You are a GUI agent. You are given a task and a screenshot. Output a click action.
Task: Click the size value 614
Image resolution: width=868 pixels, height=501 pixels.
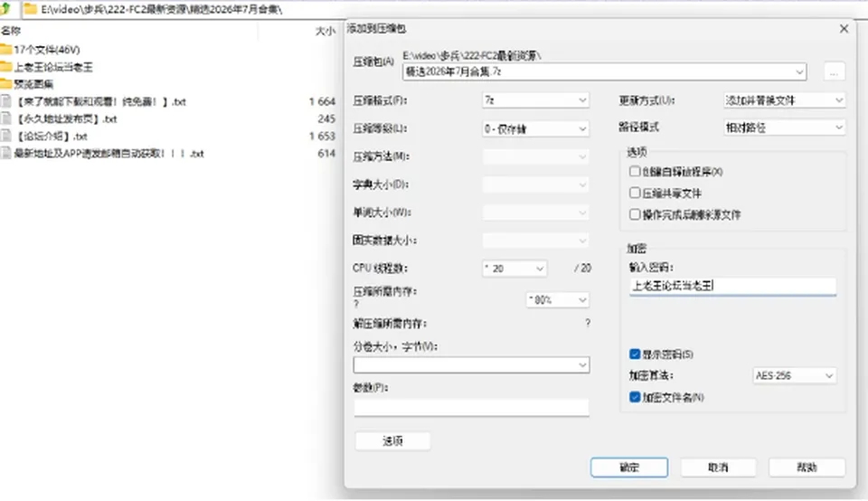(326, 154)
